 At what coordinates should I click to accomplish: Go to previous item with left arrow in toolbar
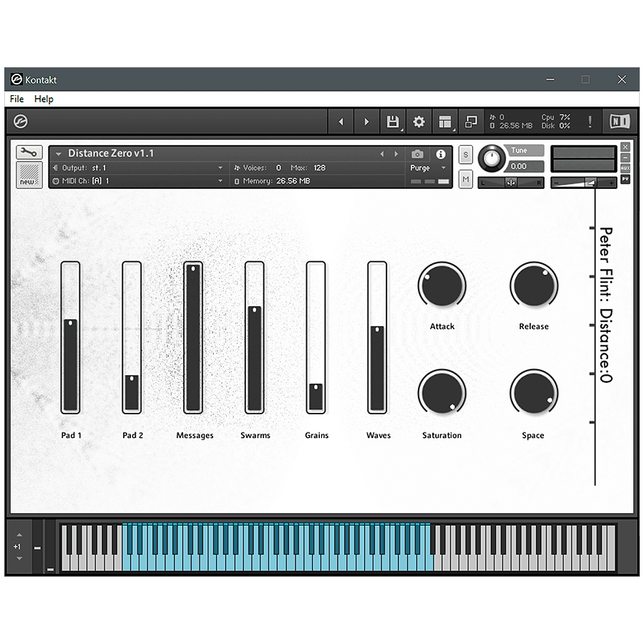point(341,122)
